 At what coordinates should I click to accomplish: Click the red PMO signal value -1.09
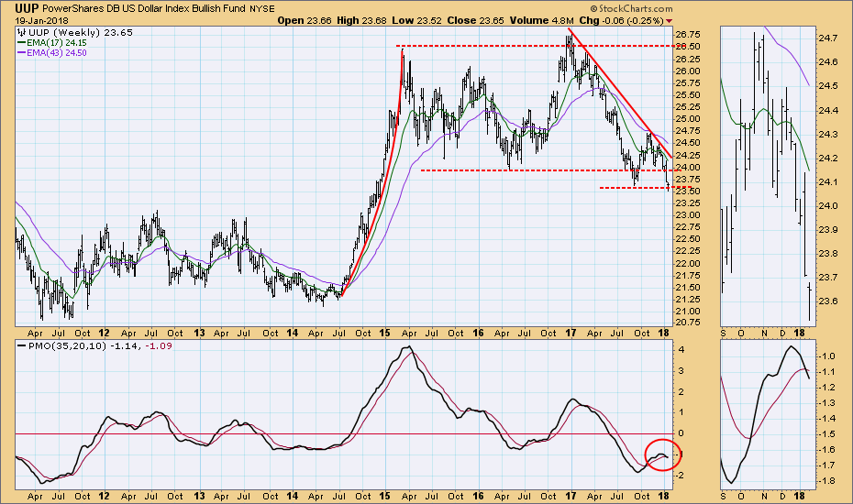[159, 345]
